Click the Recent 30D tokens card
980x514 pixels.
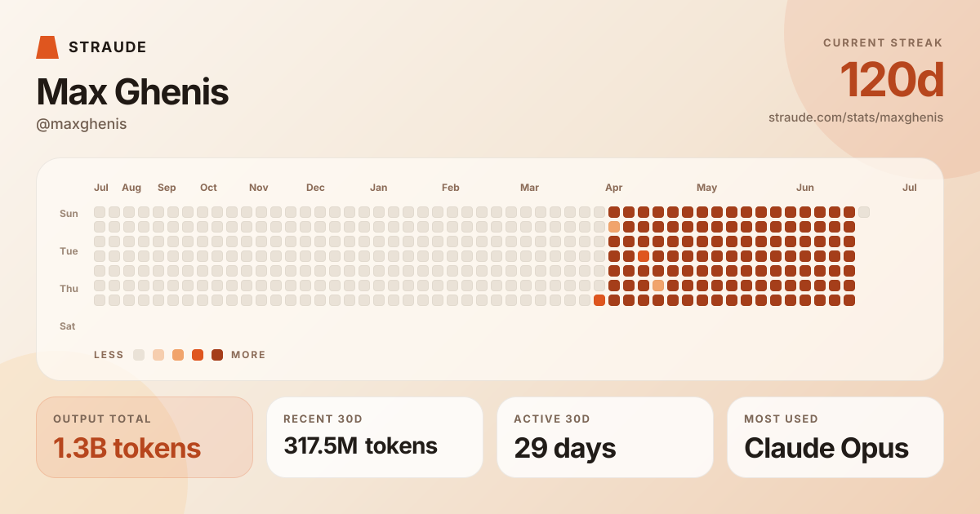tap(375, 437)
